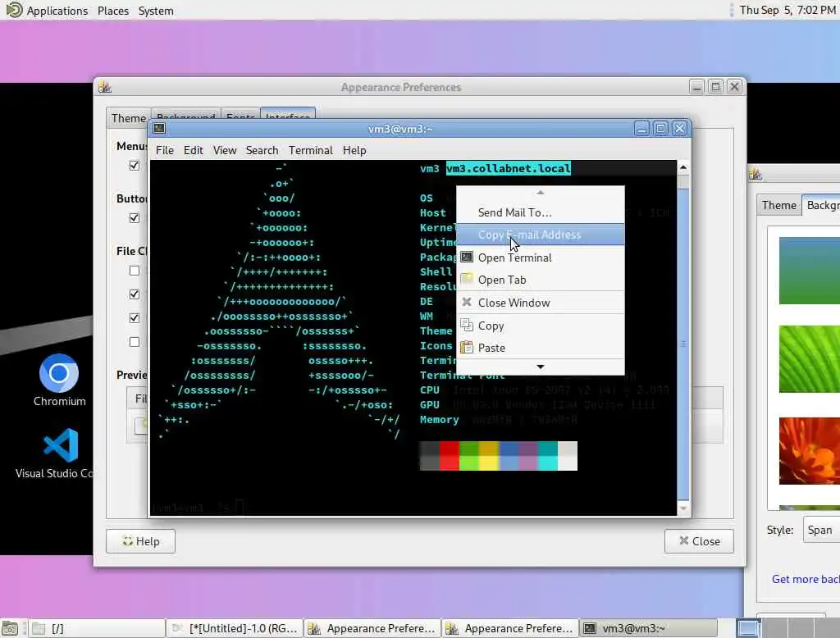This screenshot has width=840, height=638.
Task: Select Open Terminal menu entry
Action: [540, 257]
